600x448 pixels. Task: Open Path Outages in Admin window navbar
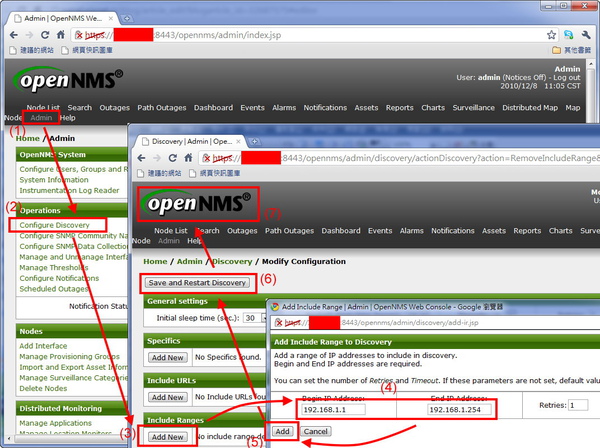(x=161, y=108)
